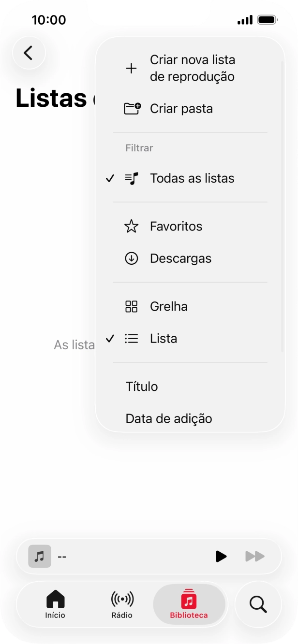298x644 pixels.
Task: Tap the list icon beside Lista
Action: click(131, 338)
